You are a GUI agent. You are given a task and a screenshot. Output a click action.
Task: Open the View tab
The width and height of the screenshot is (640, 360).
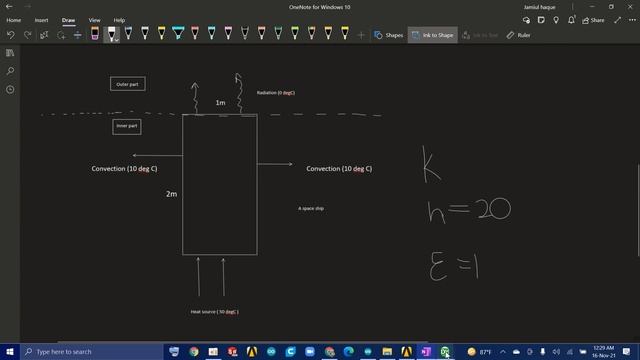(x=94, y=20)
